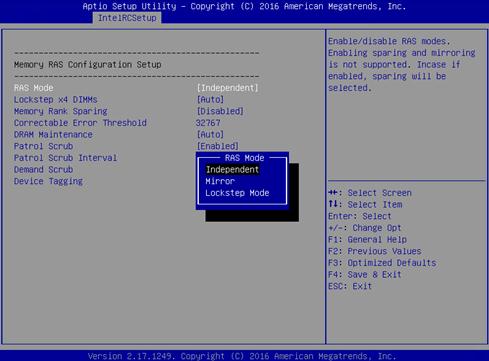This screenshot has height=361, width=489.
Task: Click the RAS Mode popup title
Action: tap(245, 158)
